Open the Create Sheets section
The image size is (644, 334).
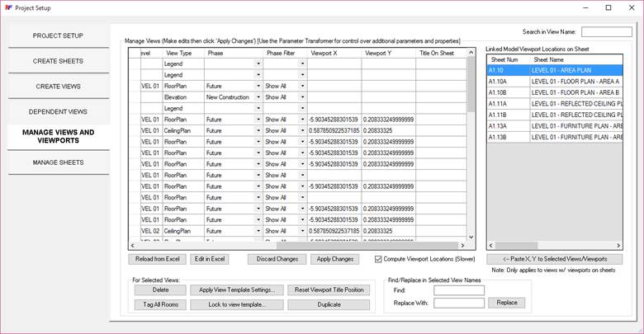58,61
